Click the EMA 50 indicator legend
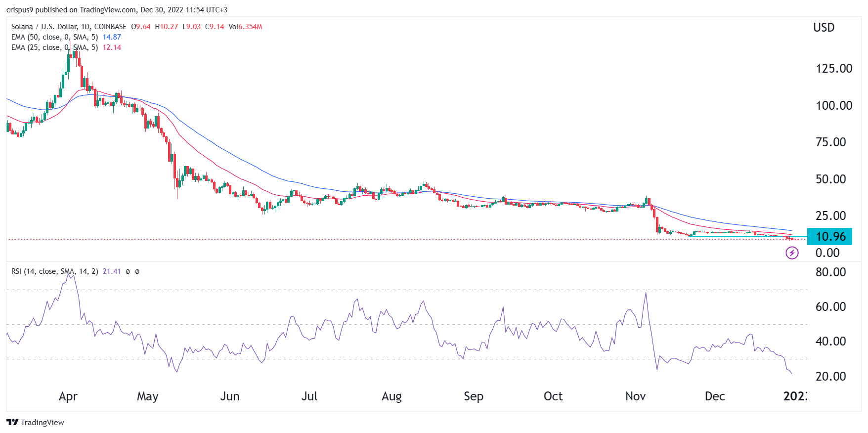The height and width of the screenshot is (433, 868). (54, 37)
